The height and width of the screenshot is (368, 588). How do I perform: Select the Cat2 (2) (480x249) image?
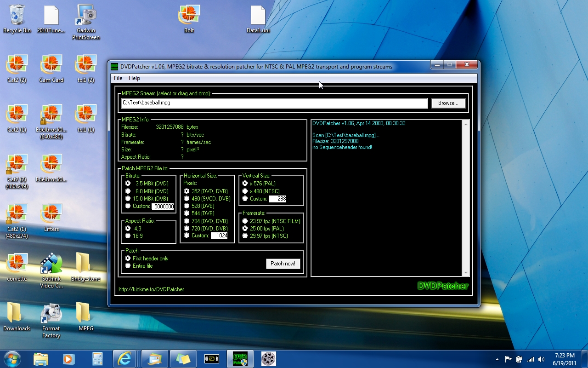point(17,172)
